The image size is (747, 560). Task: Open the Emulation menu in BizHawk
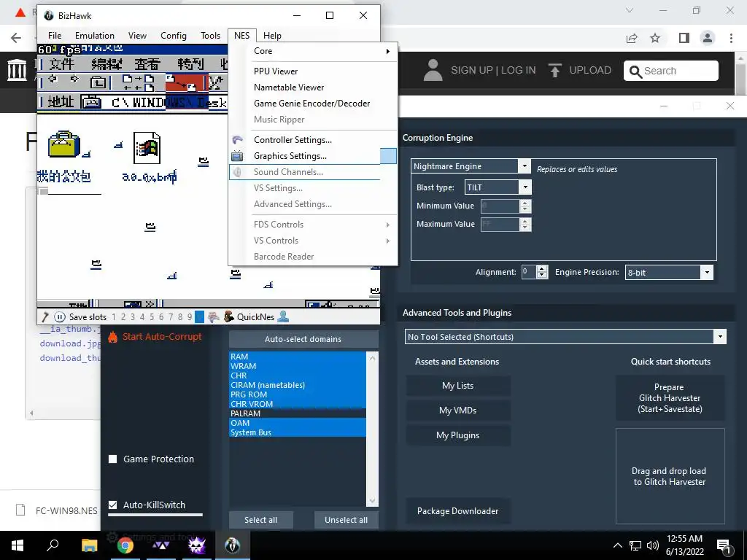pos(94,36)
